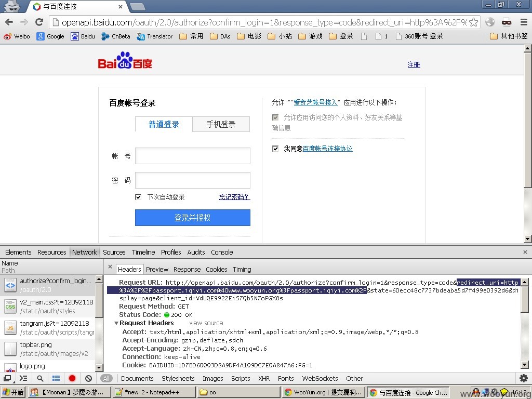
Task: Toggle the 下次自动登录 checkbox
Action: click(138, 197)
